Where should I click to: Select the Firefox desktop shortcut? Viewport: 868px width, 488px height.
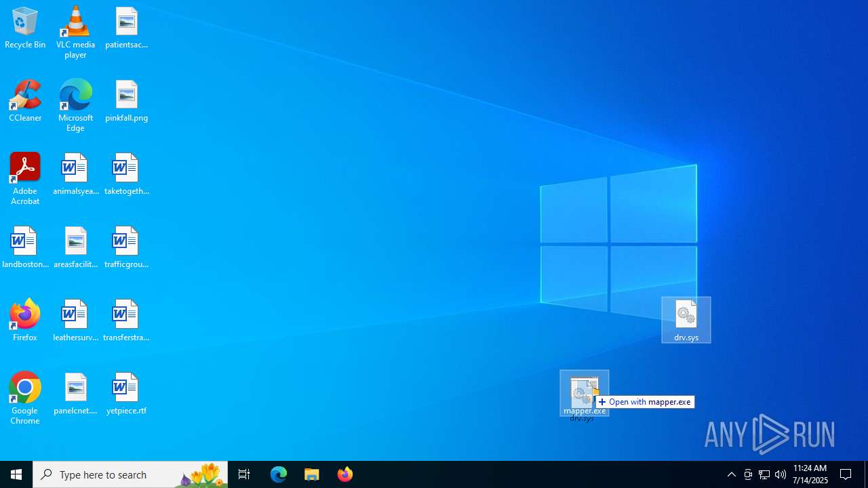25,320
